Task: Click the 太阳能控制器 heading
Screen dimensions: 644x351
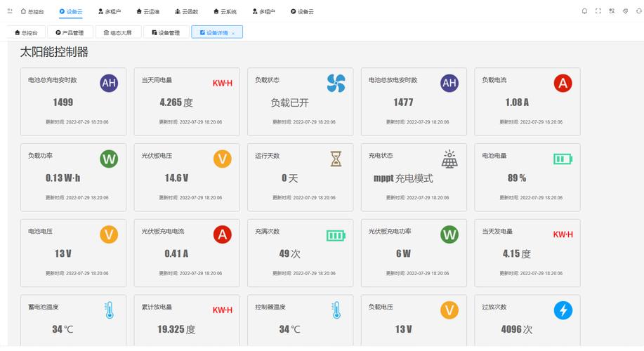Action: point(54,52)
